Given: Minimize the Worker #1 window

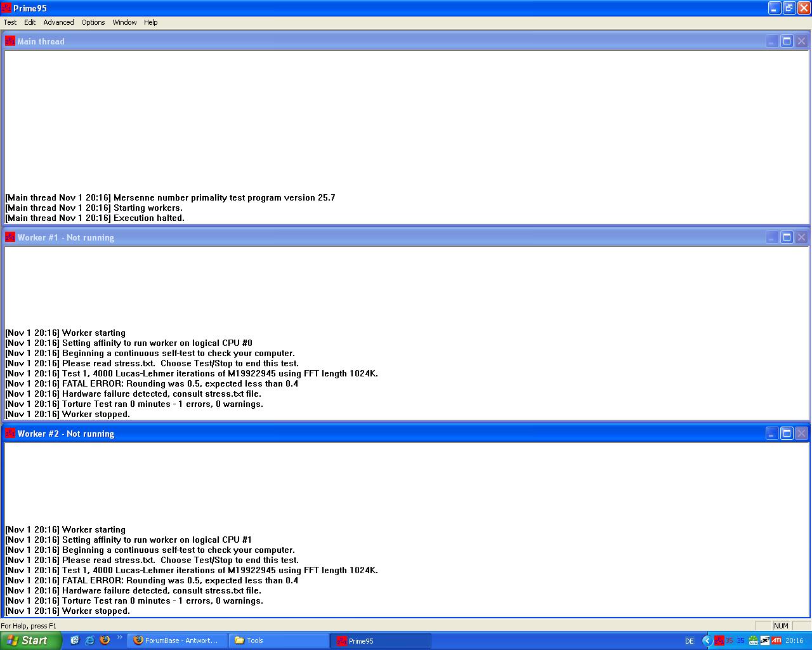Looking at the screenshot, I should [772, 237].
